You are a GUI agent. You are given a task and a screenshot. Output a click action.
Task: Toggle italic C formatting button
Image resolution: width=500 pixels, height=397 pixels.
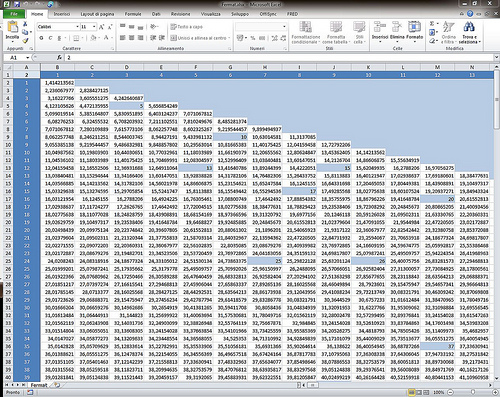50,38
